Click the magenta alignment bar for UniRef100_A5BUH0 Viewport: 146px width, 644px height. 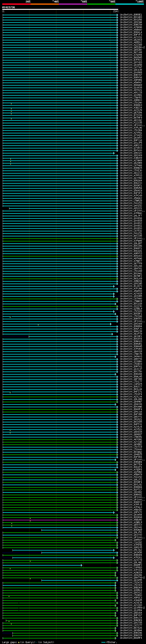click(60, 520)
